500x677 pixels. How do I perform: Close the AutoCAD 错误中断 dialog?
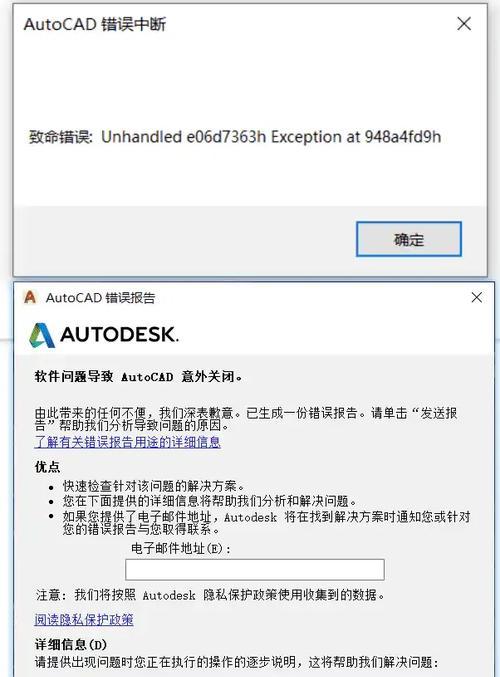click(464, 24)
